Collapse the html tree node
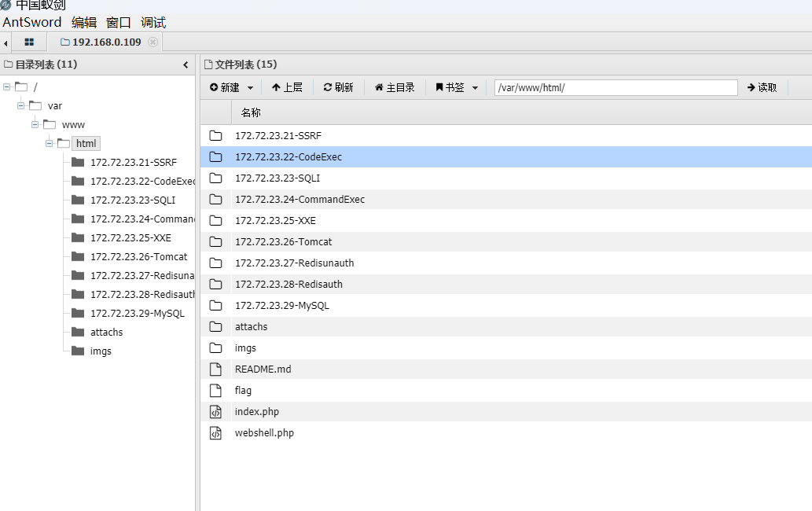 50,143
